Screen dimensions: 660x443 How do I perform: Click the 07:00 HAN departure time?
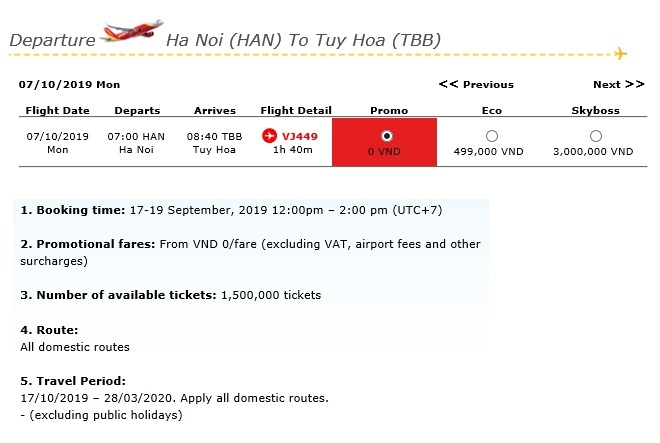pos(136,136)
